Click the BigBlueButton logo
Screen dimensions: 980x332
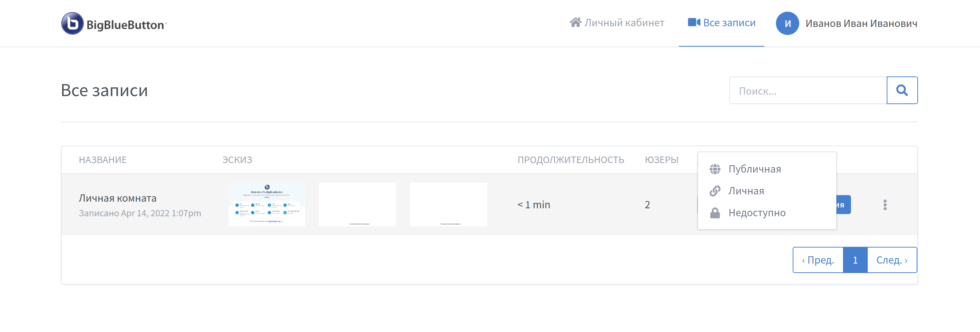point(114,24)
